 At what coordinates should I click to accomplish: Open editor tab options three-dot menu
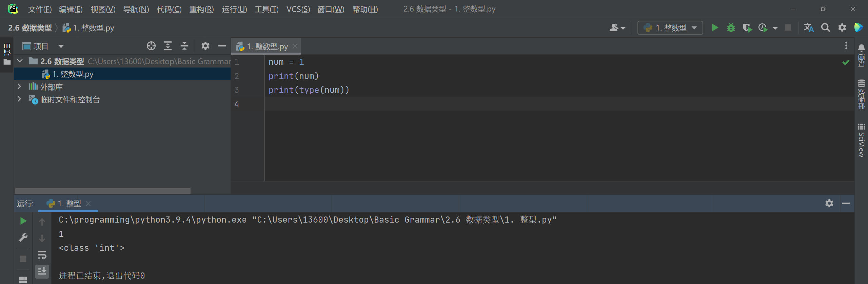846,45
